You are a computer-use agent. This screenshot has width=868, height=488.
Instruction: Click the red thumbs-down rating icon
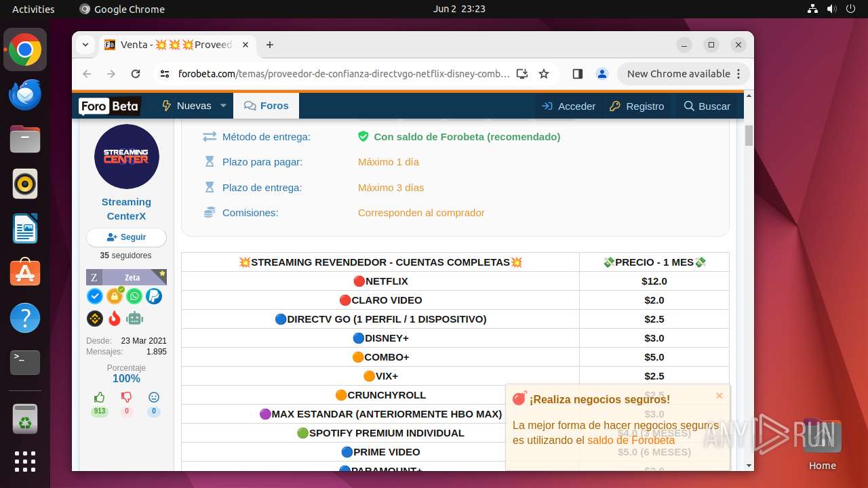[126, 397]
